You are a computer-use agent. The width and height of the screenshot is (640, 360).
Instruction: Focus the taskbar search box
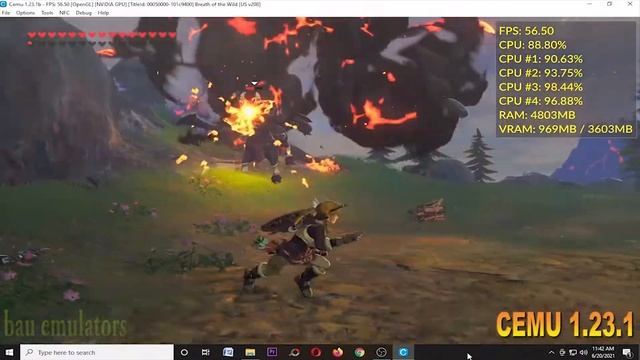[97, 352]
